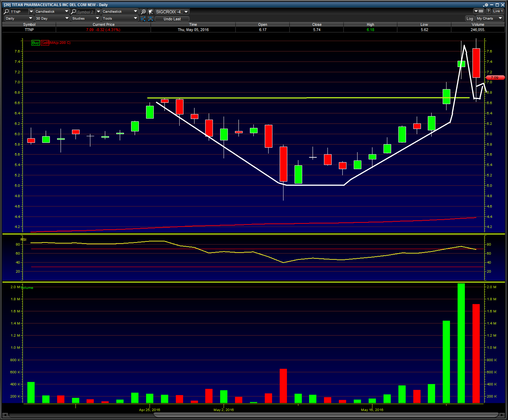
Task: Toggle the Log scale button
Action: (x=469, y=19)
